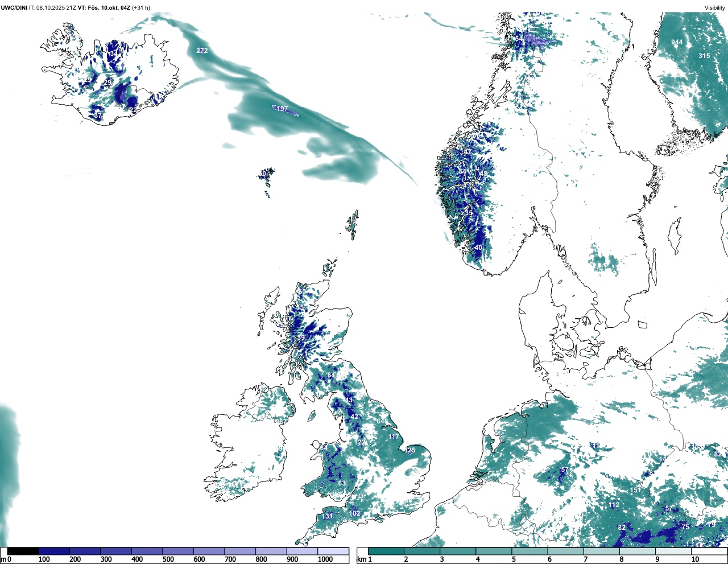Click the '1000' tick on the meter legend
The image size is (728, 564).
325,560
